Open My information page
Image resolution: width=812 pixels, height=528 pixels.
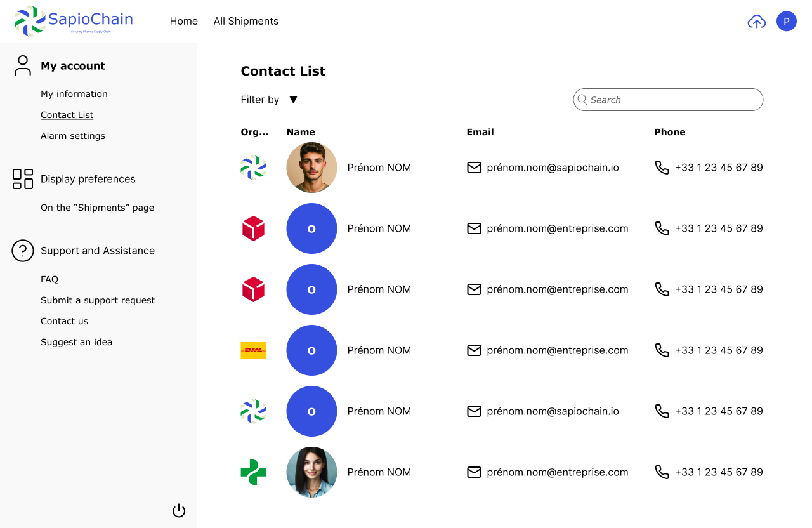click(x=74, y=94)
